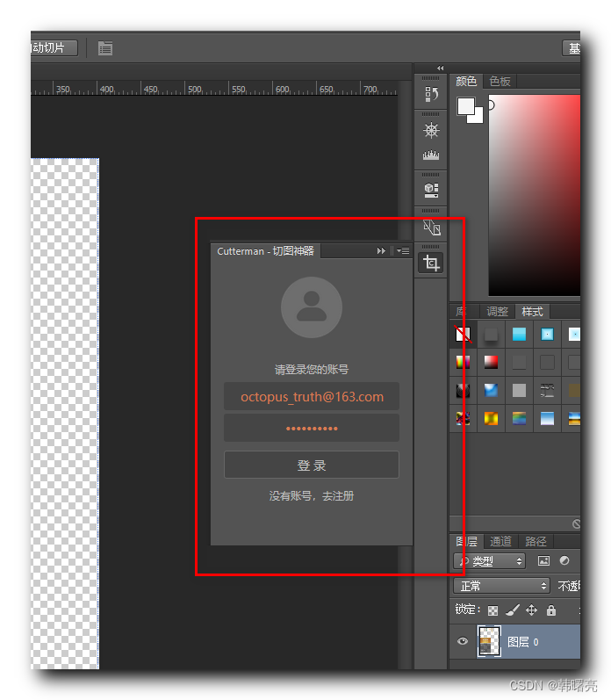Select the 图层 0 layer name

(x=522, y=642)
